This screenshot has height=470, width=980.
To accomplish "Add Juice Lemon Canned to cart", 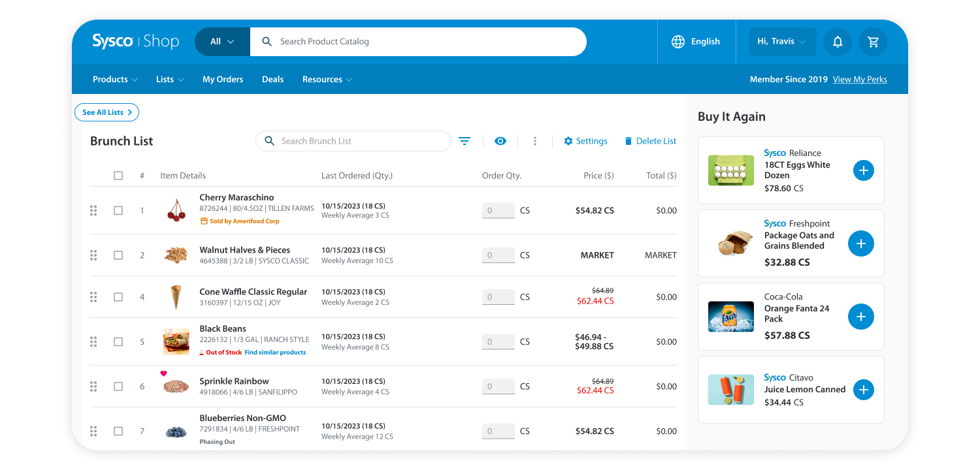I will tap(864, 390).
